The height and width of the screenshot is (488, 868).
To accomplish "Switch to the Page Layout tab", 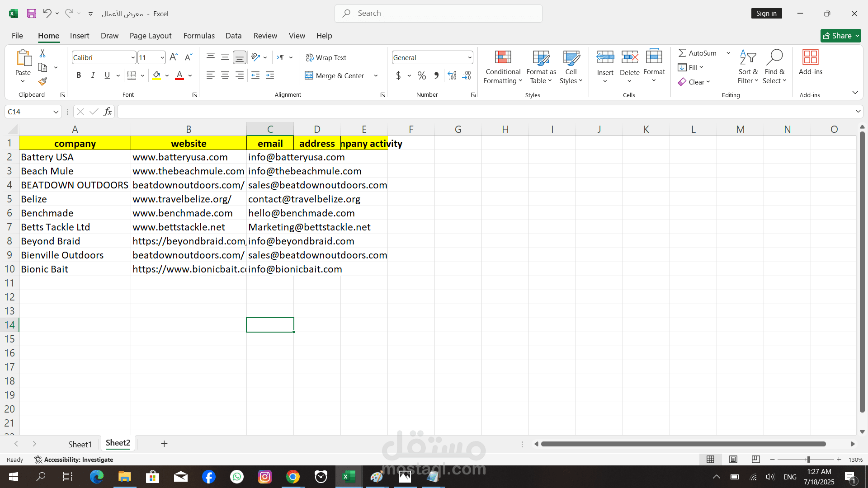I will pos(151,36).
